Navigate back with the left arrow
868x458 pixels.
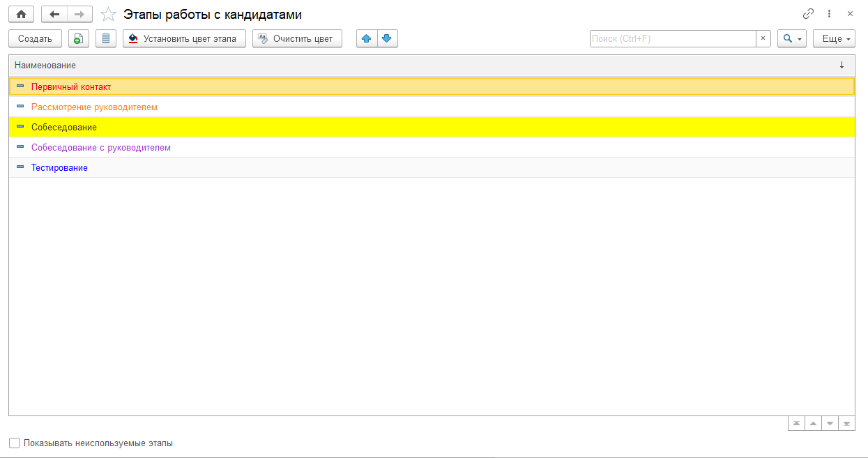coord(54,14)
